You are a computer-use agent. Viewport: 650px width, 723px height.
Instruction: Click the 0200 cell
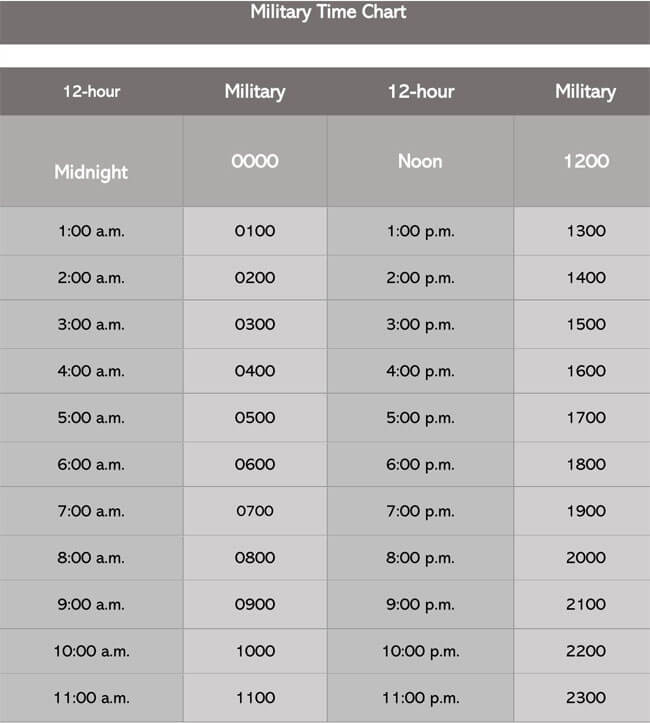tap(254, 278)
